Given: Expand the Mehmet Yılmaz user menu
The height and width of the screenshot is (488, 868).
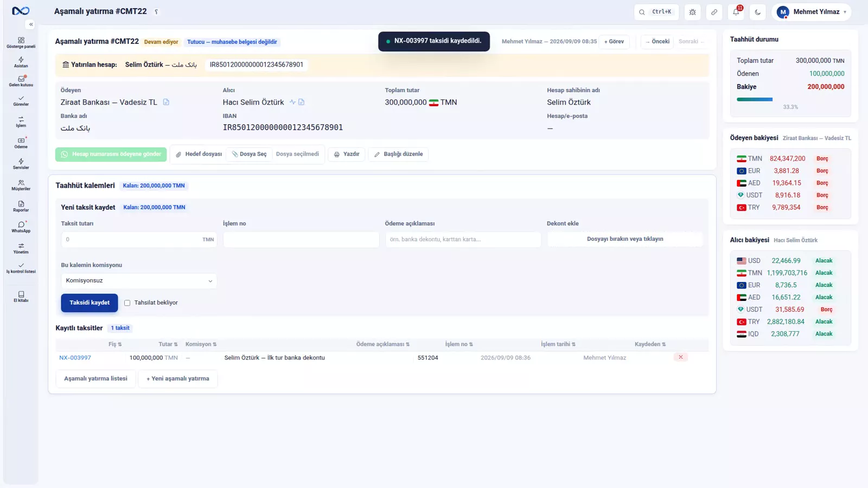Looking at the screenshot, I should pyautogui.click(x=811, y=12).
